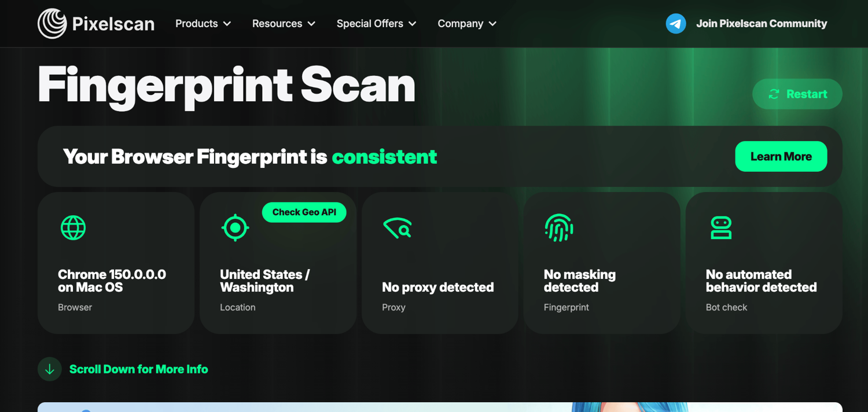Click the fingerprint icon

(x=559, y=227)
